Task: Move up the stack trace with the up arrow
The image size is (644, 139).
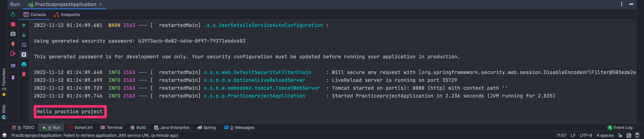Action: tap(24, 25)
